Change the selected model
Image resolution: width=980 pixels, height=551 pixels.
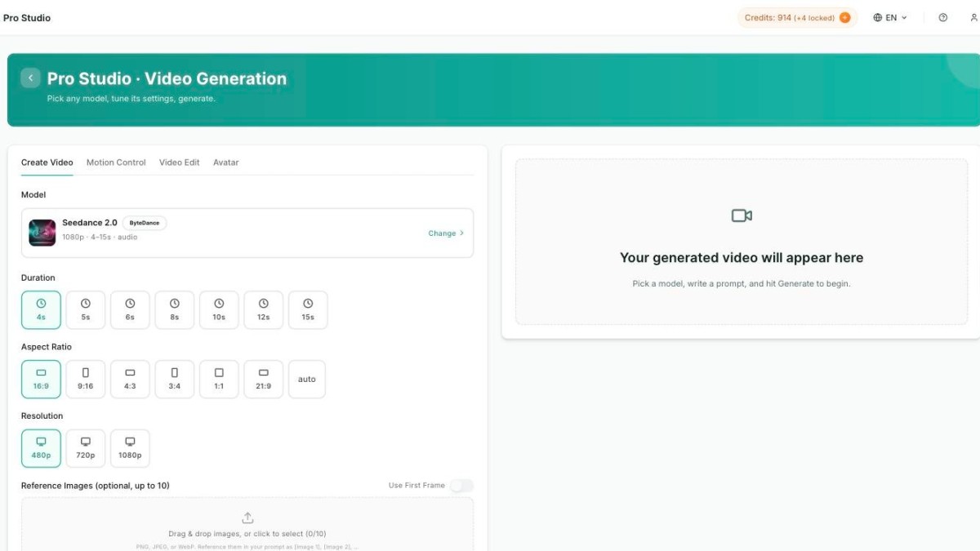click(x=446, y=233)
